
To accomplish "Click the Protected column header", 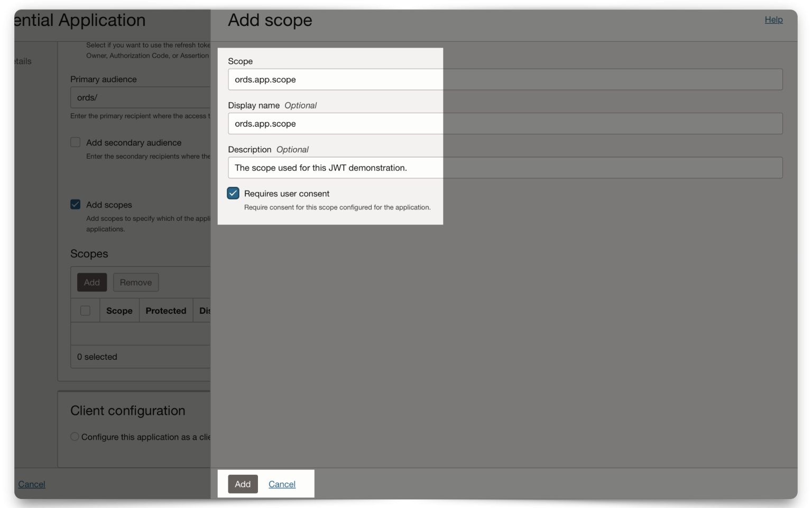I will (x=165, y=311).
